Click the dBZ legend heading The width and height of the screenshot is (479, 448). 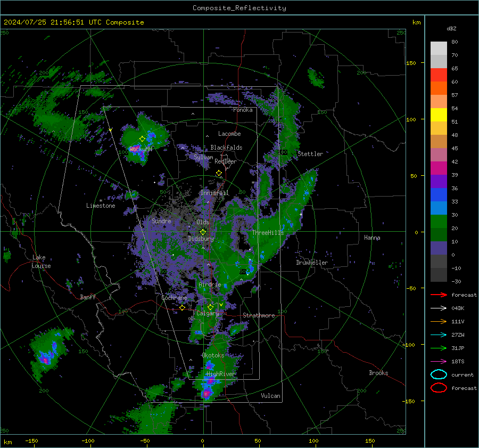click(451, 29)
